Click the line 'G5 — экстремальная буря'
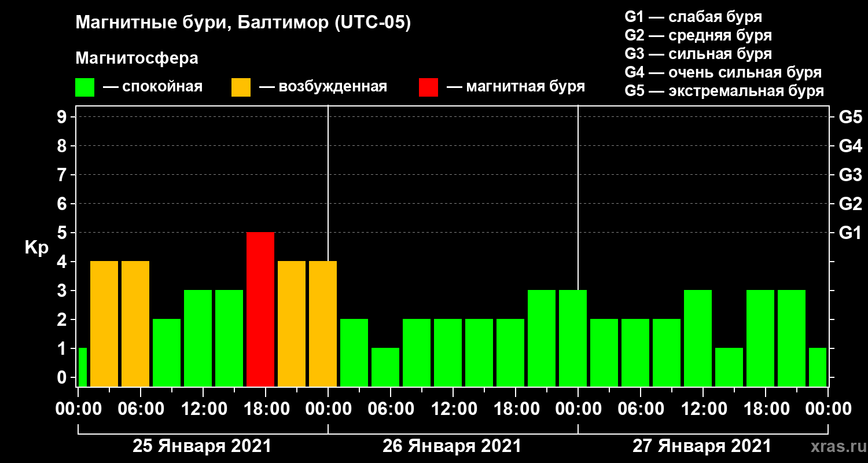Viewport: 868px width, 463px height. pyautogui.click(x=724, y=91)
